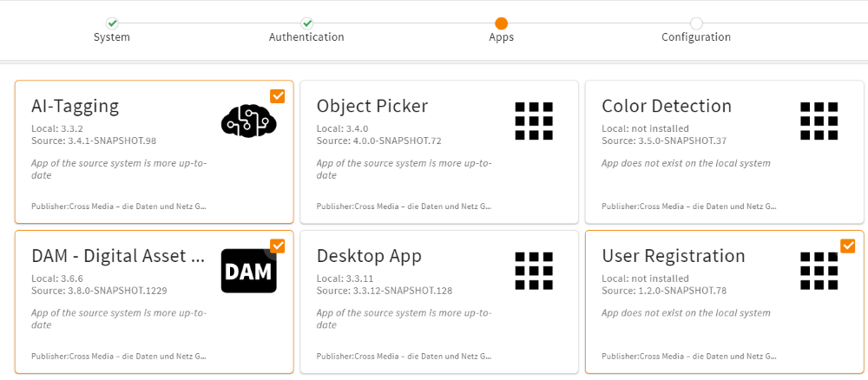Viewport: 868px width, 380px height.
Task: Click the empty Configuration step circle
Action: coord(696,23)
